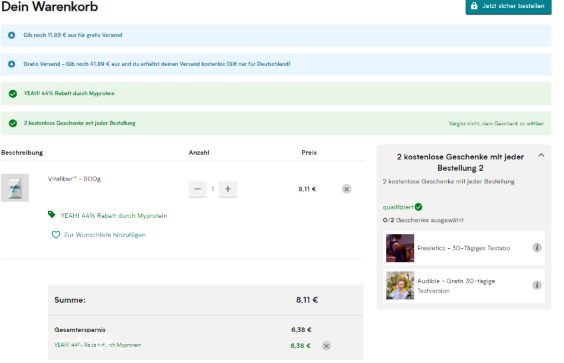Viewport: 564px width, 363px height.
Task: Increase Vitafiber quantity with the plus button
Action: click(x=228, y=189)
